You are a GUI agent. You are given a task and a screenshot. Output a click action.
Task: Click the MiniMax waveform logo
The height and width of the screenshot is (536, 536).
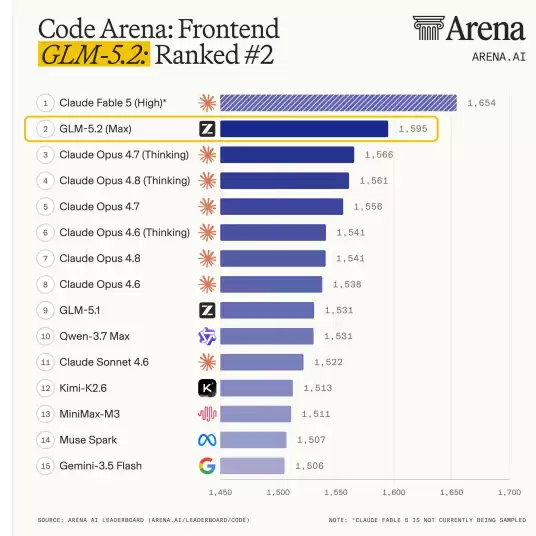point(207,414)
